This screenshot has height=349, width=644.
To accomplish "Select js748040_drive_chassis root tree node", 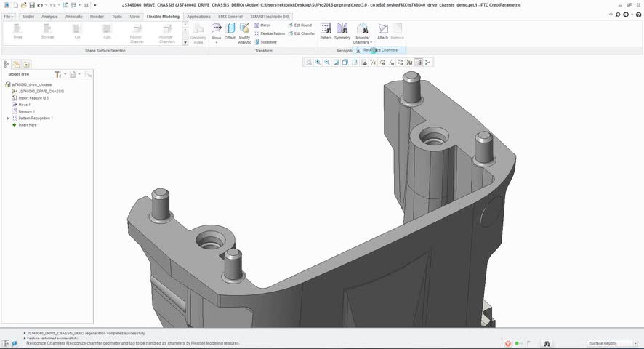I will (28, 84).
